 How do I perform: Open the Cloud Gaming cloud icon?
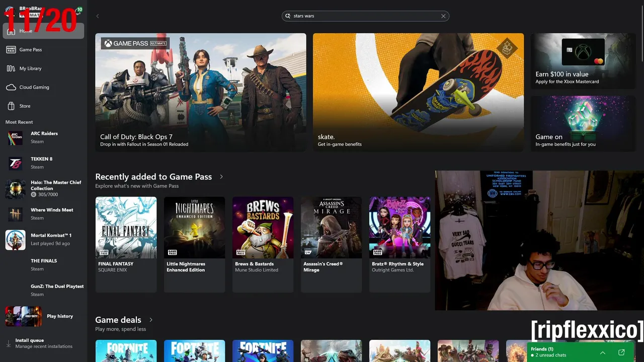pos(11,87)
